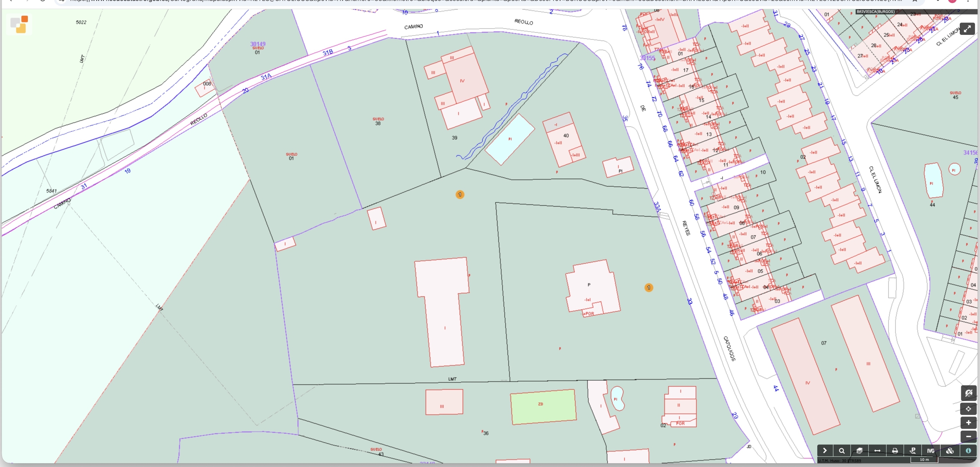This screenshot has height=467, width=980.
Task: Click the 30149 block number label
Action: pos(258,44)
